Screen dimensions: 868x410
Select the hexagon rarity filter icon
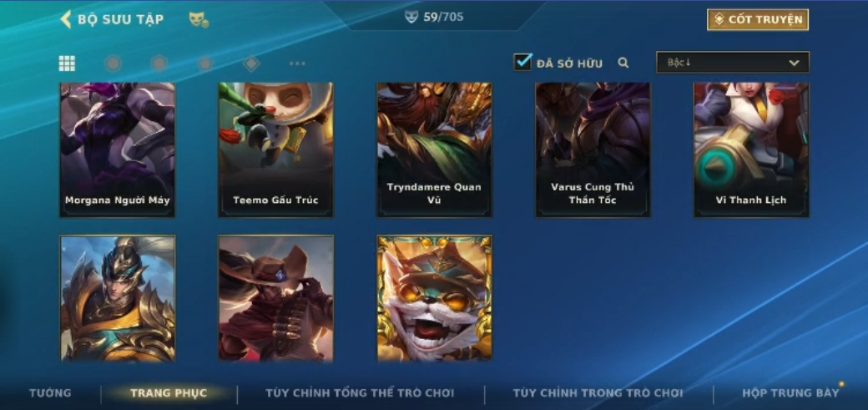pos(159,63)
